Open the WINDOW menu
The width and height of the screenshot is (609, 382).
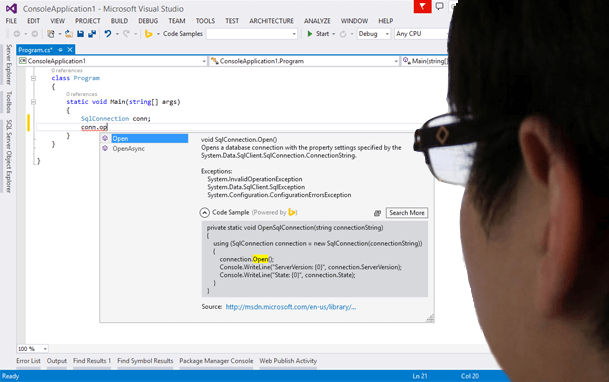pyautogui.click(x=354, y=21)
